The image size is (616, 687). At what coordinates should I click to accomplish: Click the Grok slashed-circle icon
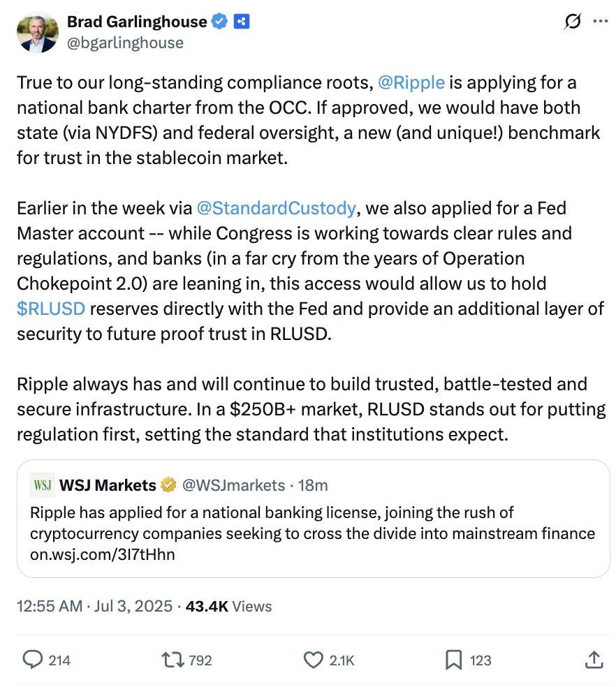572,22
